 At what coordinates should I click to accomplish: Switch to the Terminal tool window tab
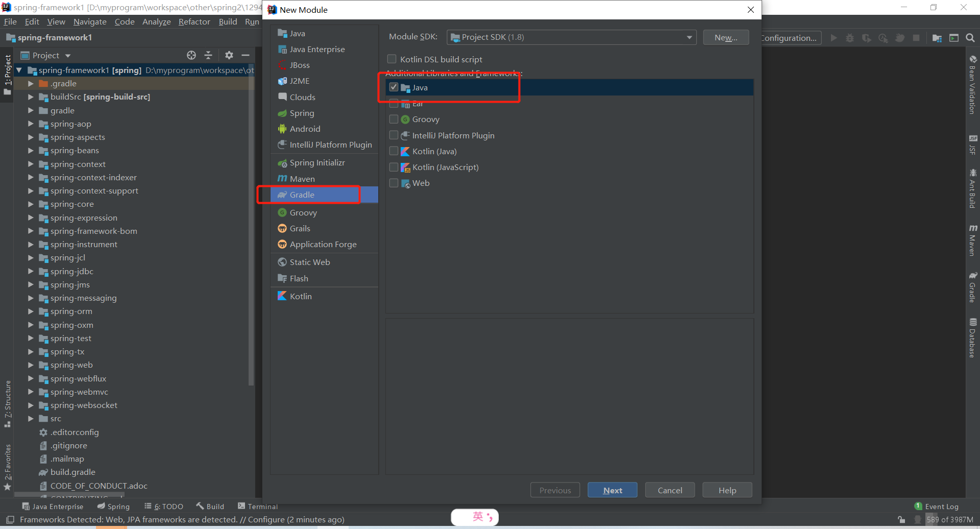point(258,507)
